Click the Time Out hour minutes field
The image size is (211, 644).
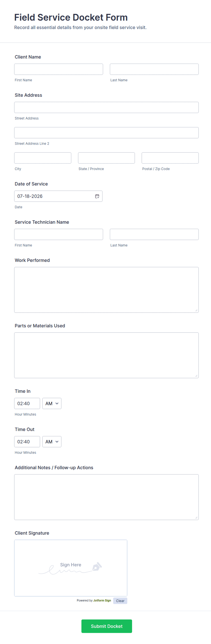(x=27, y=442)
